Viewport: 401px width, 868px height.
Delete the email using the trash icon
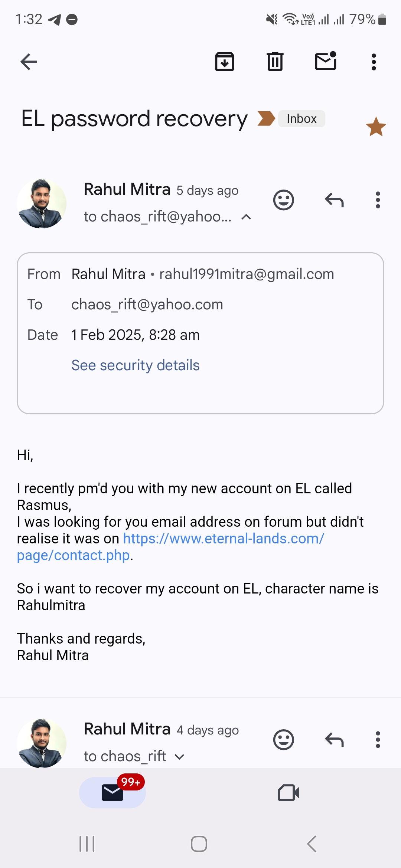click(275, 62)
